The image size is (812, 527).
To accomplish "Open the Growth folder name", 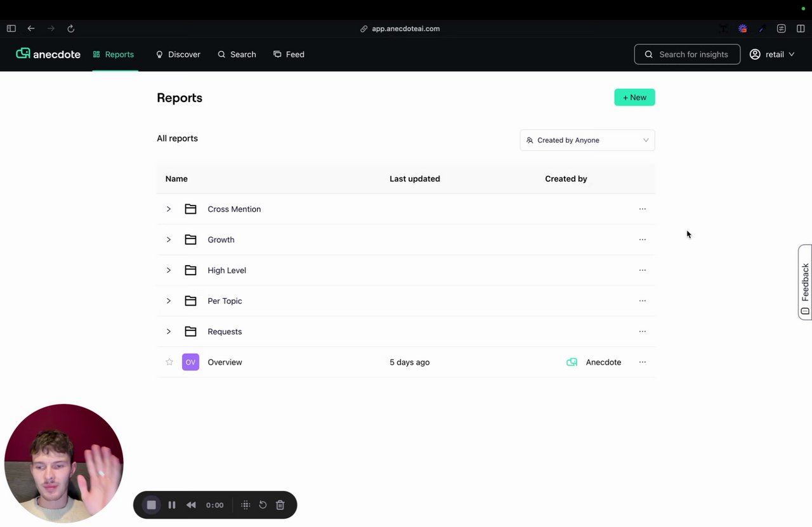I will click(x=221, y=240).
